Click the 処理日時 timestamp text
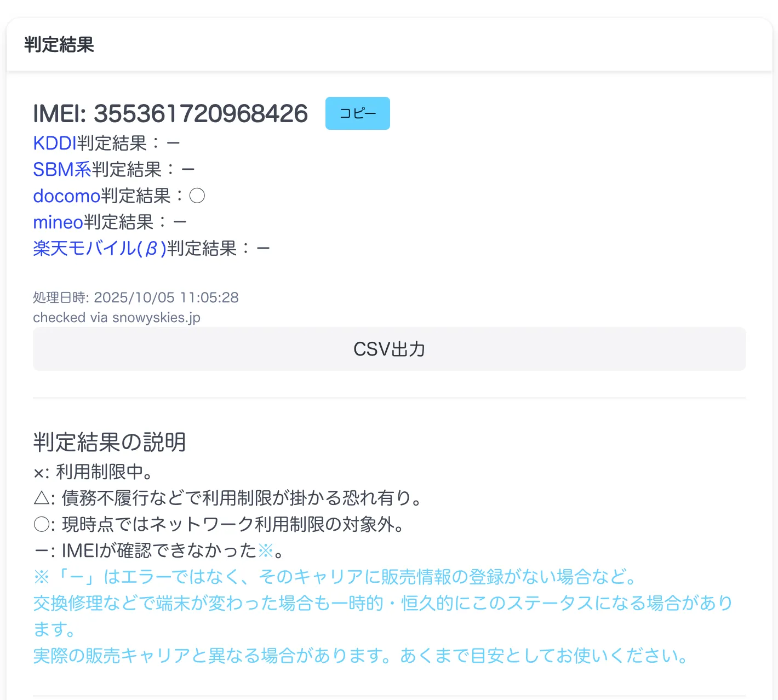 pos(135,297)
